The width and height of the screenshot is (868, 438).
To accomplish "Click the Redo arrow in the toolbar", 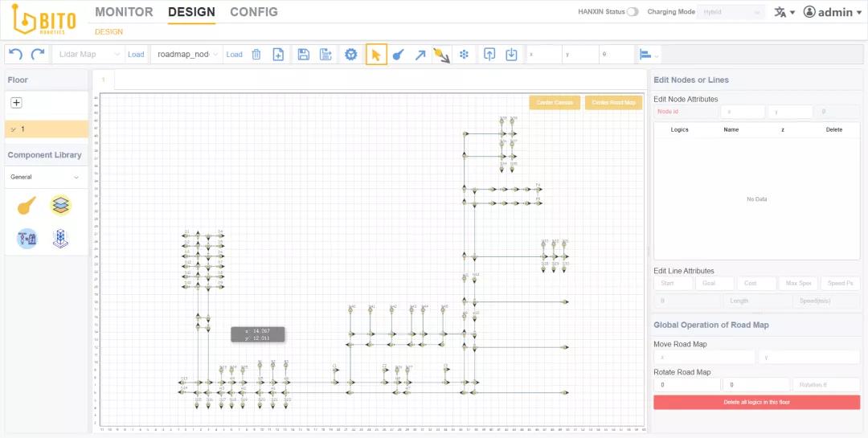I will tap(37, 55).
